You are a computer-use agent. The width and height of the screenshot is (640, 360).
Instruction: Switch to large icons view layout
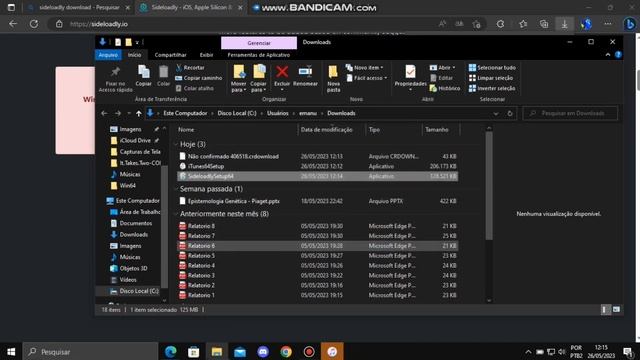[616, 310]
